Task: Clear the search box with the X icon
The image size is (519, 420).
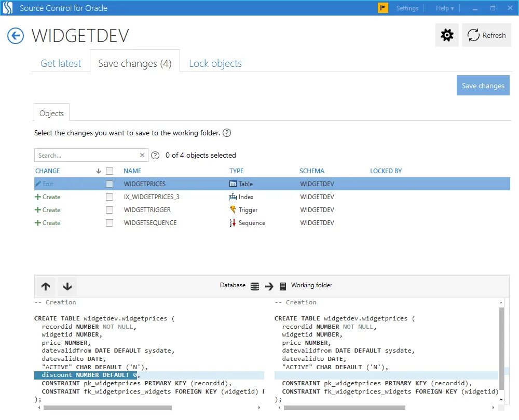Action: (142, 155)
